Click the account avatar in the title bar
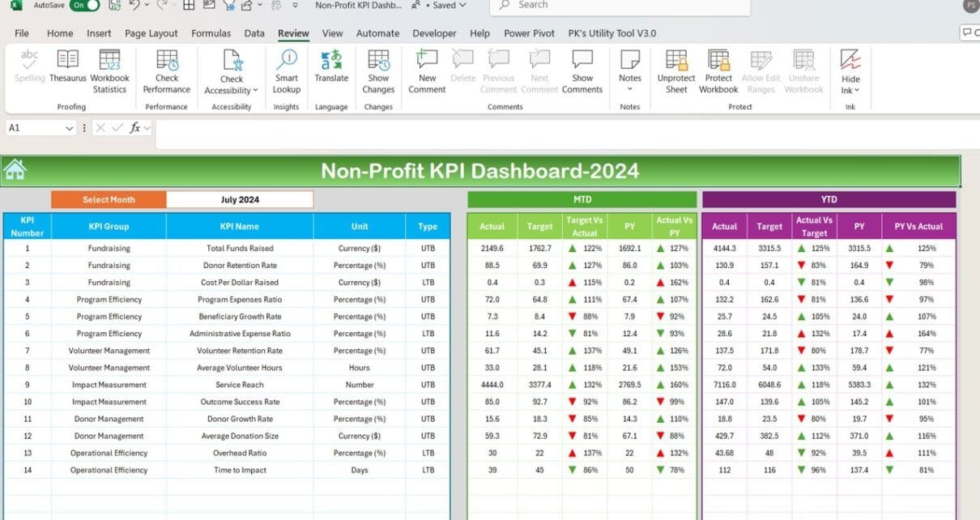Screen dimensions: 980x520 970,5
